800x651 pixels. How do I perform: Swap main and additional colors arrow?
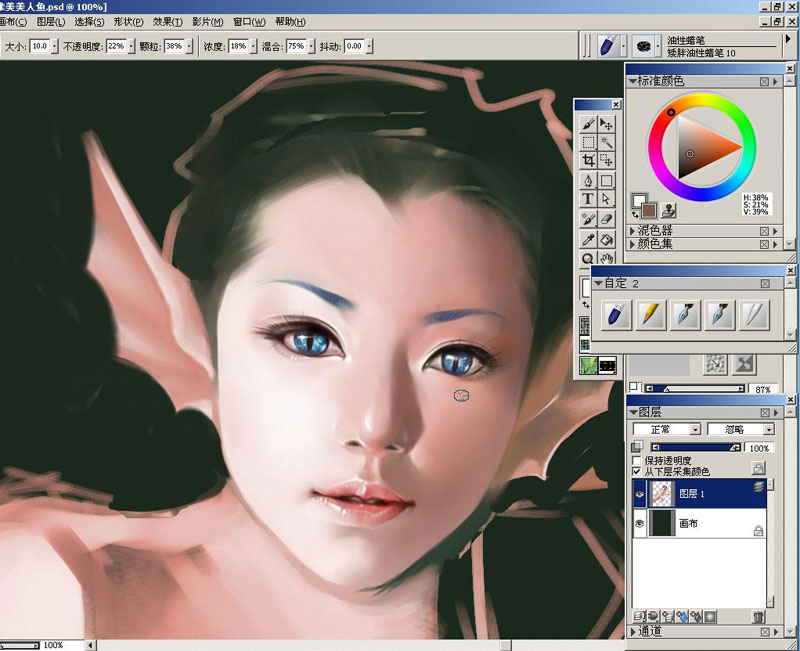tap(635, 215)
